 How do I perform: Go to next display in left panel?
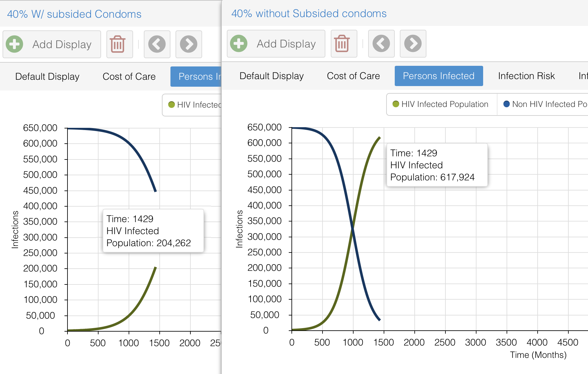(189, 44)
